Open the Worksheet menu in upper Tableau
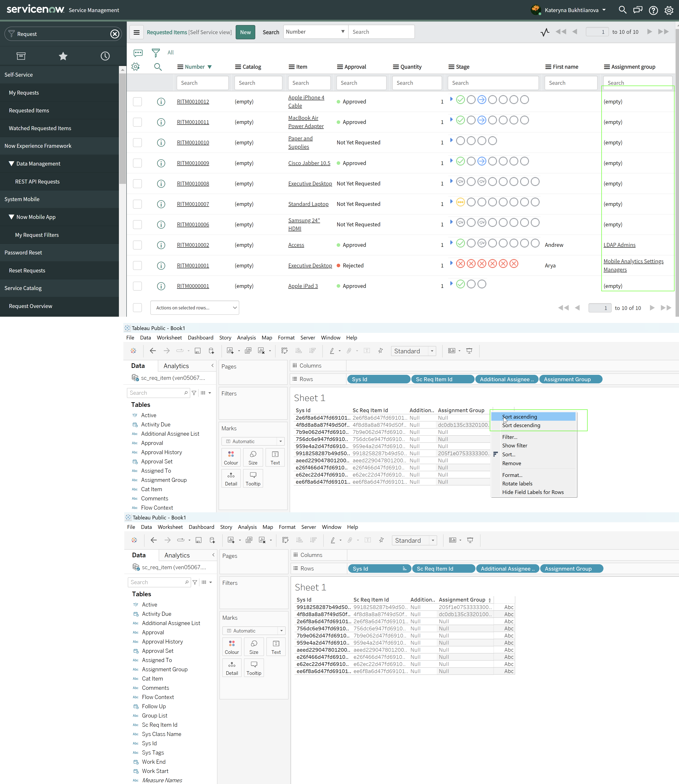The height and width of the screenshot is (784, 679). click(x=169, y=337)
